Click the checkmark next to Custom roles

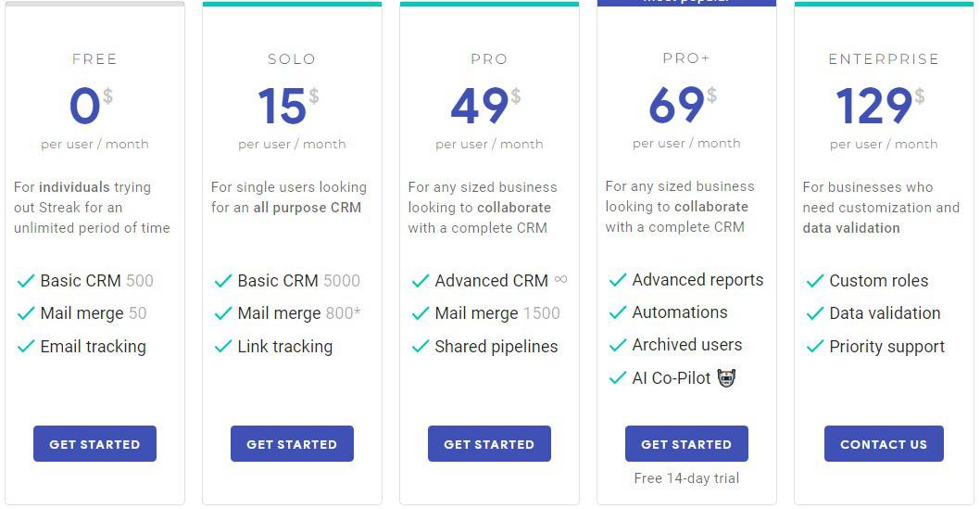coord(815,282)
